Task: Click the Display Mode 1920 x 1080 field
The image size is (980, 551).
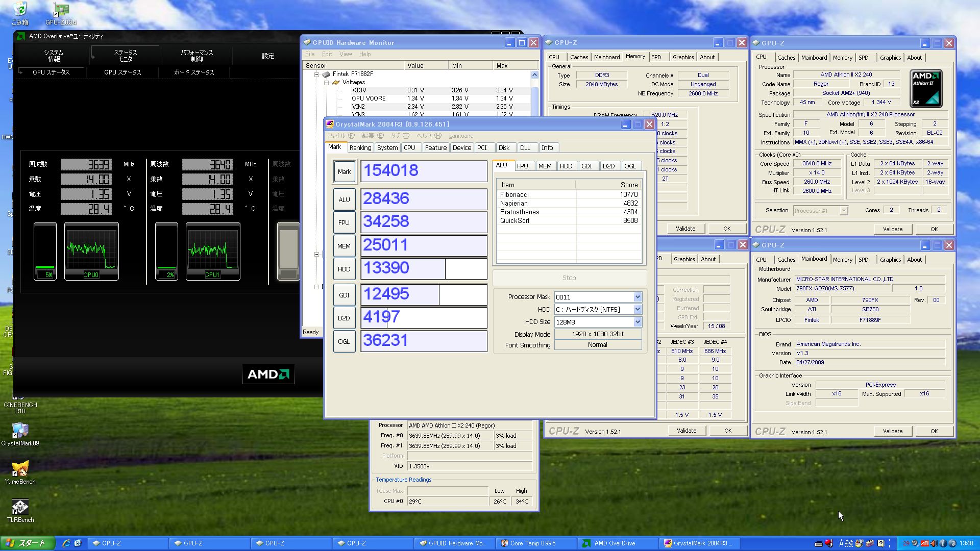Action: [x=598, y=334]
